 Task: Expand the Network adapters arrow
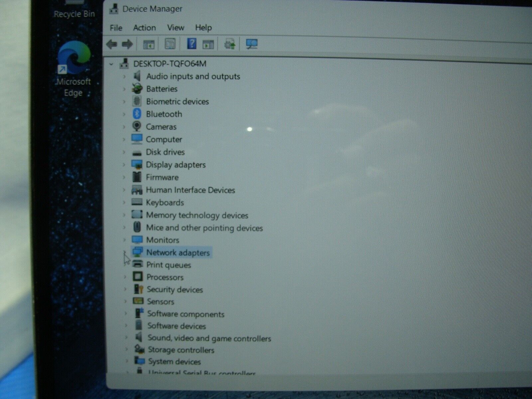click(x=125, y=253)
